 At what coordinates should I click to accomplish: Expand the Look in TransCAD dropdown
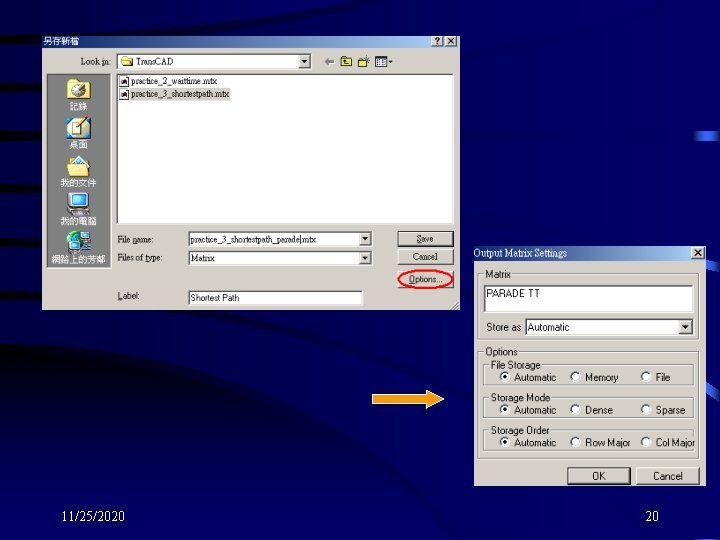(304, 62)
